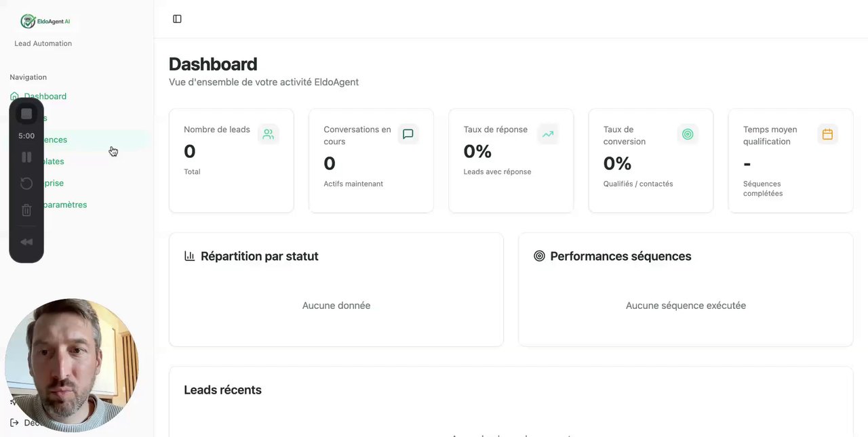Viewport: 868px width, 437px height.
Task: Click the Dashboard home icon
Action: [x=14, y=96]
